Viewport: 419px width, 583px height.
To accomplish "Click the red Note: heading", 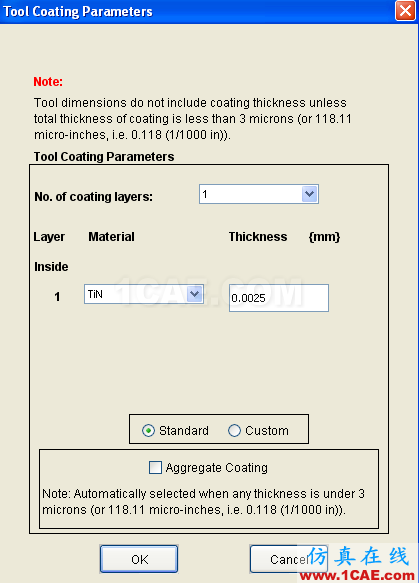I will click(48, 81).
